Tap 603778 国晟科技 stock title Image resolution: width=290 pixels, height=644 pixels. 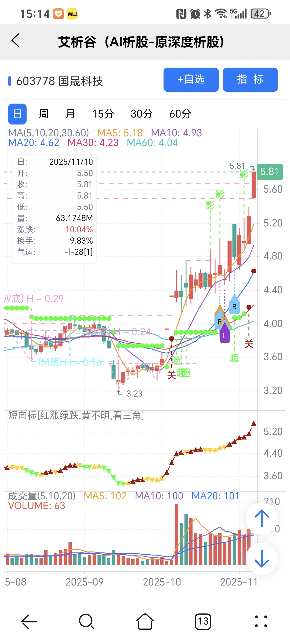(x=60, y=81)
